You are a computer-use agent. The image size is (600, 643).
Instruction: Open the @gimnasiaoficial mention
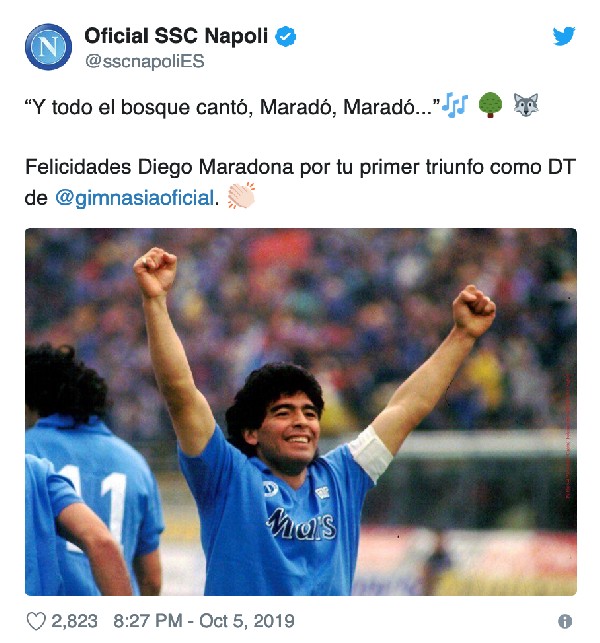tap(135, 198)
